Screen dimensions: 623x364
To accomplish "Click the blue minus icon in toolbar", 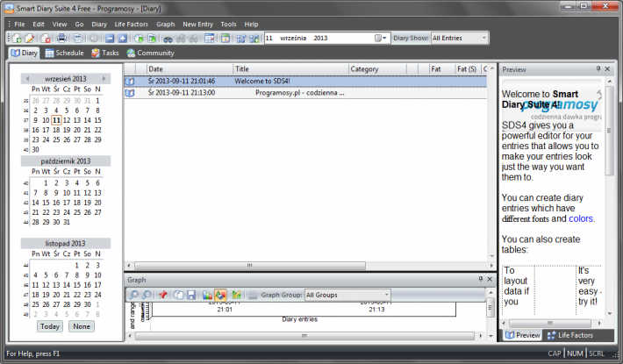I will tap(110, 38).
